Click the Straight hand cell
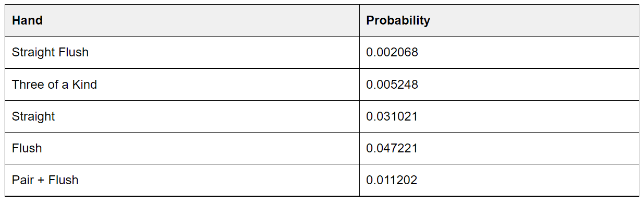The height and width of the screenshot is (203, 644). (182, 116)
